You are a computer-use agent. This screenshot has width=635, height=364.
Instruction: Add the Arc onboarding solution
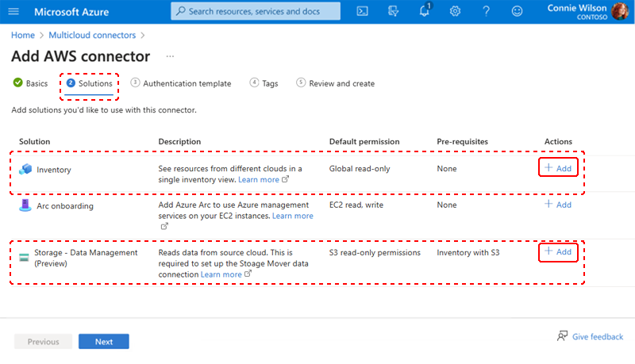[x=558, y=205]
